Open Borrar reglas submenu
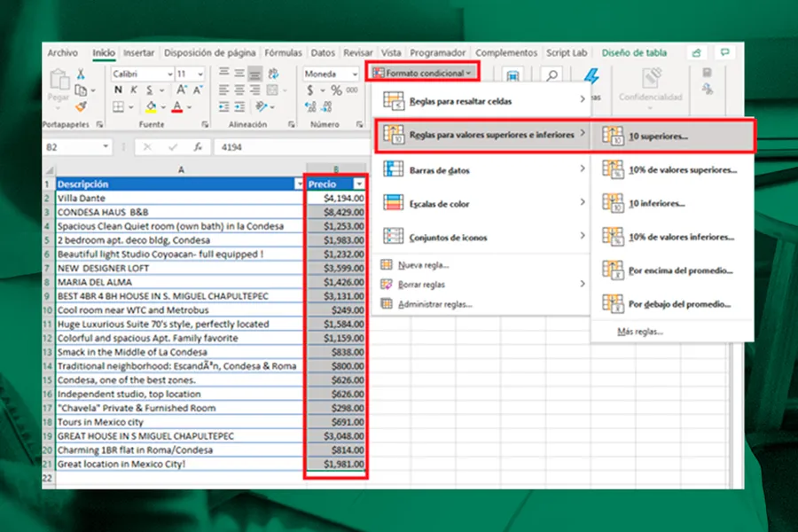The width and height of the screenshot is (798, 532). 482,284
